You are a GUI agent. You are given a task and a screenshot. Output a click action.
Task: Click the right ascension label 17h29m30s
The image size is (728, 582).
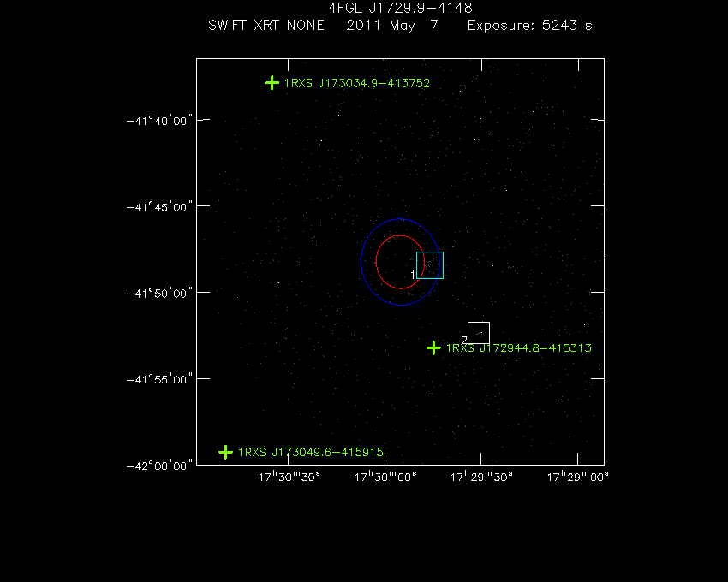[x=481, y=477]
